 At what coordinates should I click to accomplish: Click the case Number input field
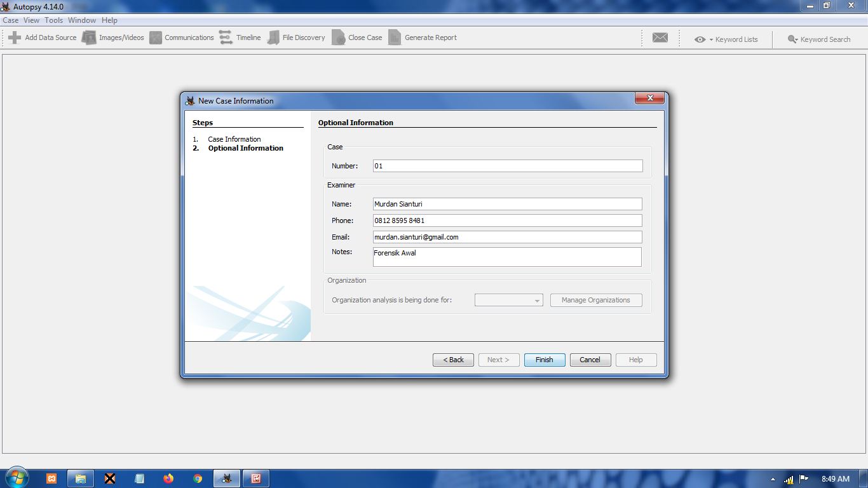[x=507, y=166]
